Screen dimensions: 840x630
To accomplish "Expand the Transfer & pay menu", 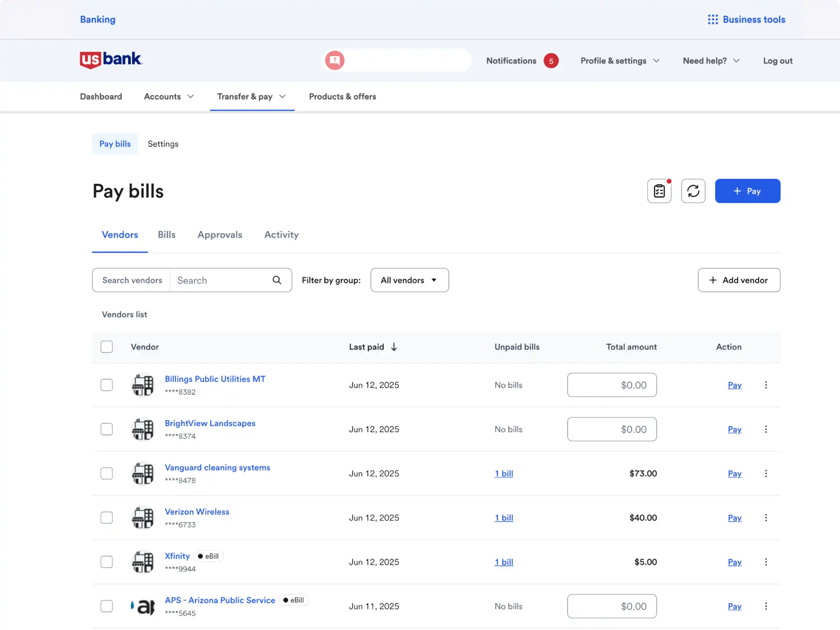I will 251,97.
